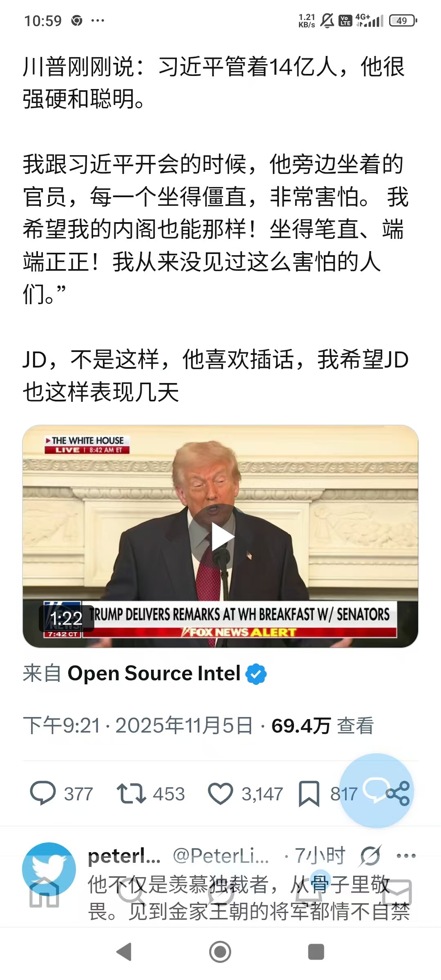This screenshot has height=980, width=441.
Task: Like the tweet using the heart icon
Action: (220, 793)
